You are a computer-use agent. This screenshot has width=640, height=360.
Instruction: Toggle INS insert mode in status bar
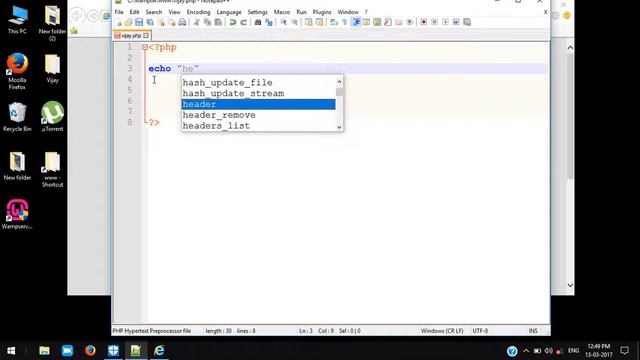tap(533, 331)
